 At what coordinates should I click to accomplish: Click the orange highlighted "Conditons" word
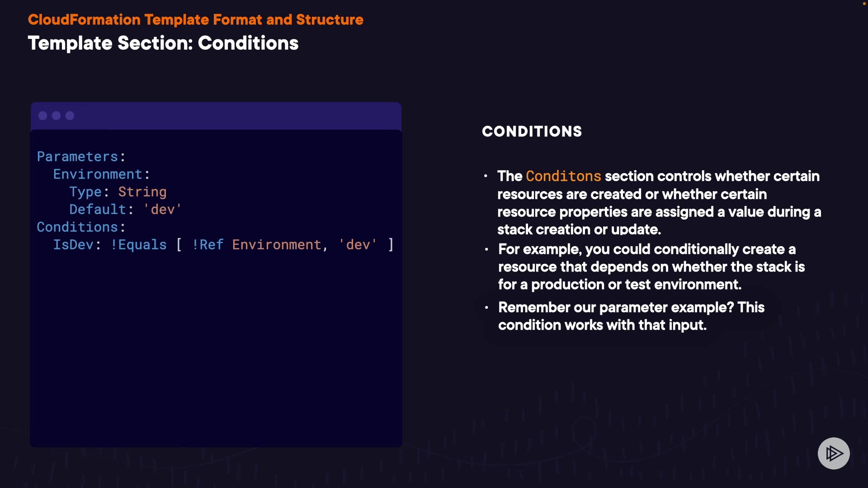point(563,176)
